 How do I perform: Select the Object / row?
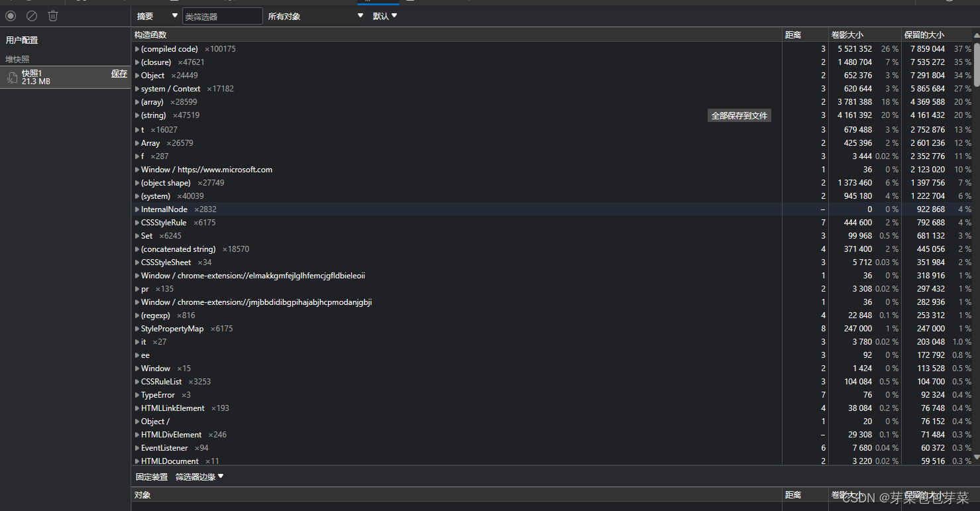coord(552,422)
